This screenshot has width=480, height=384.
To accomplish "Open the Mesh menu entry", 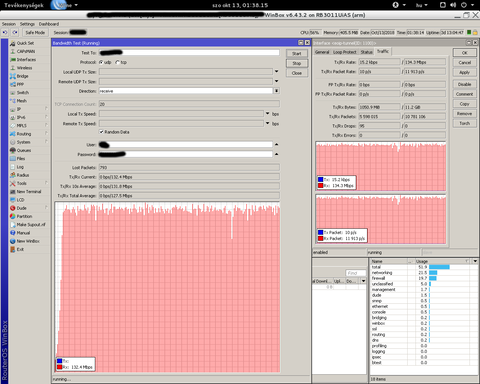I will click(22, 101).
